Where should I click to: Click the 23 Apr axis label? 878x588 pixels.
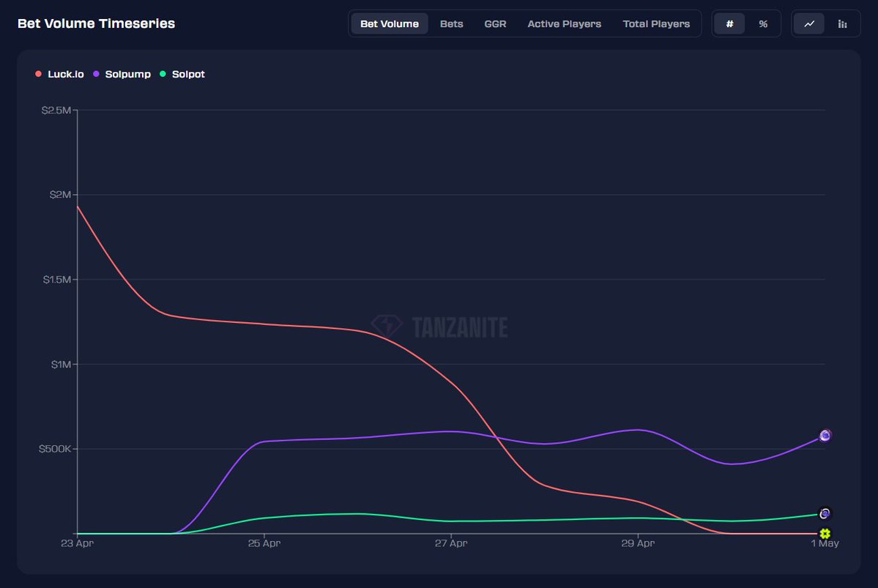pos(78,543)
